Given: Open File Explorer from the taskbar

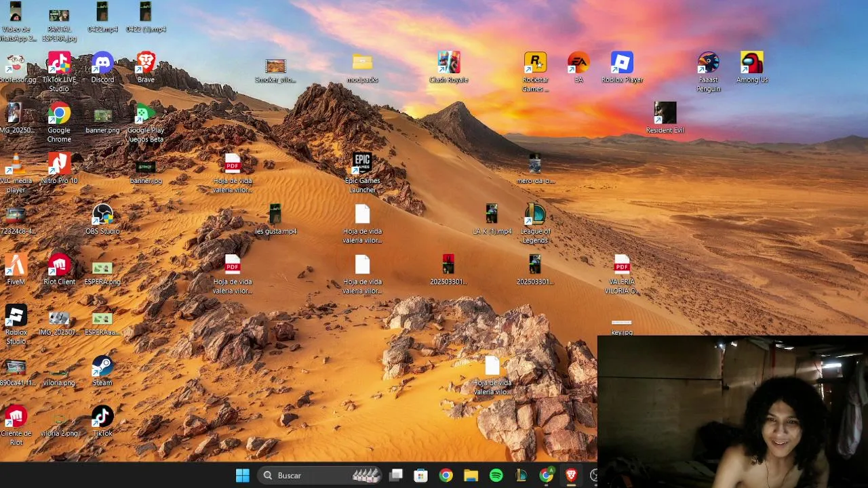Looking at the screenshot, I should (x=471, y=476).
